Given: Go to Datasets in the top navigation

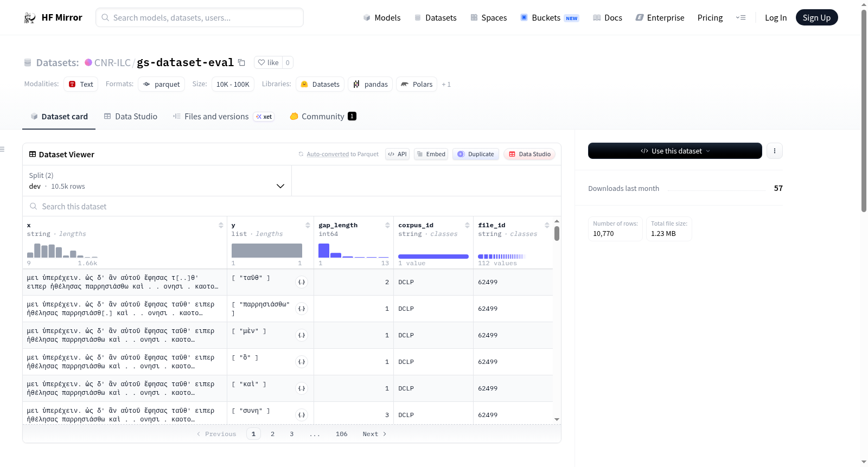Looking at the screenshot, I should 436,18.
